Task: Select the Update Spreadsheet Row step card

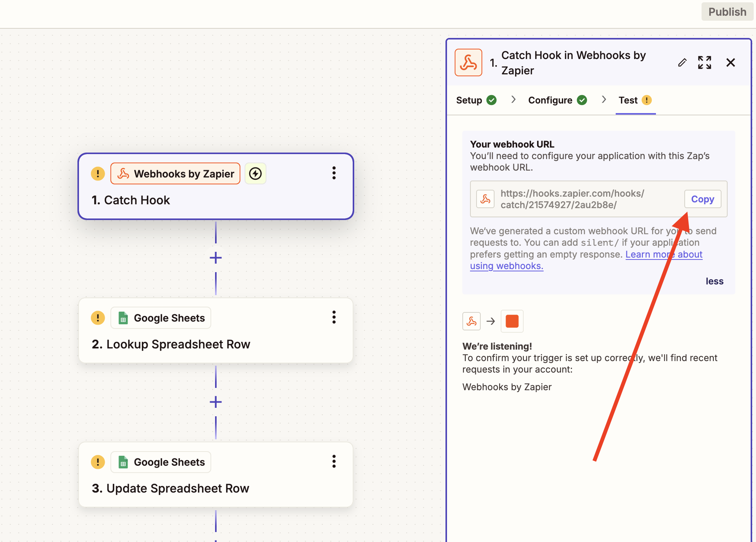Action: (x=215, y=475)
